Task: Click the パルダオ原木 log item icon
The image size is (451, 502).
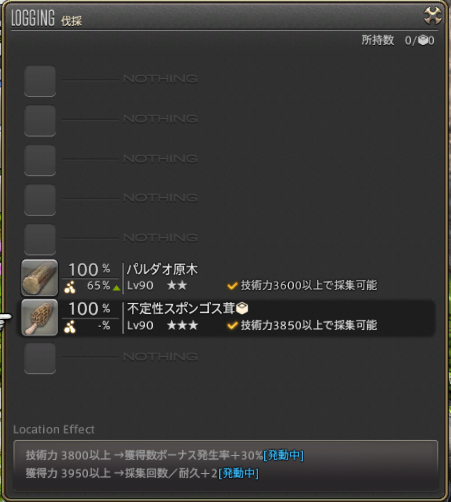Action: 39,278
